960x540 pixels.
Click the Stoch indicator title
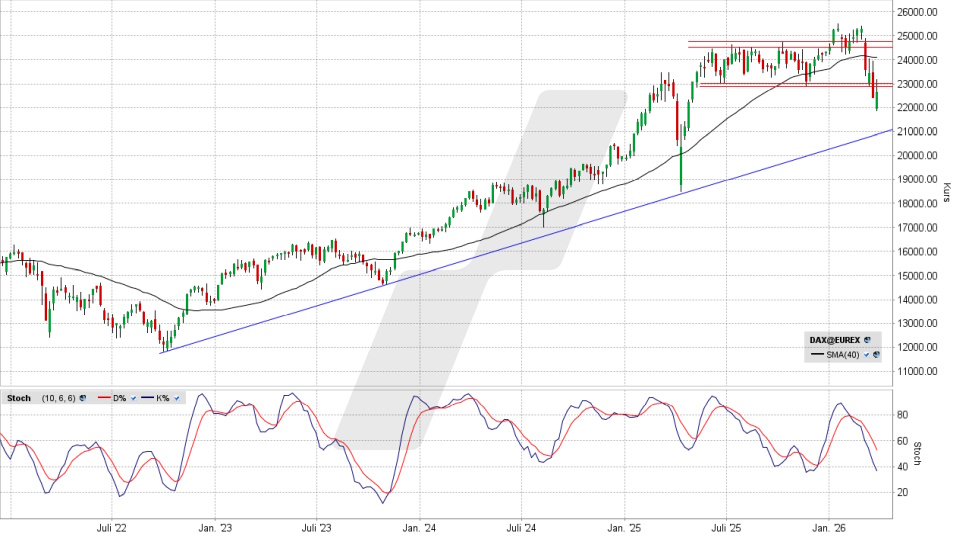point(19,398)
